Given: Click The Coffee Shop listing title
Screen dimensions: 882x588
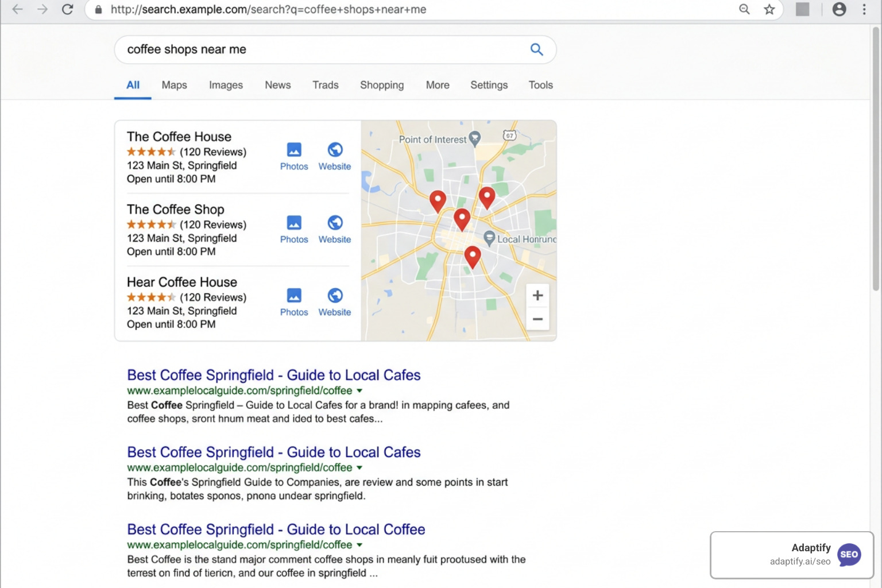Looking at the screenshot, I should [176, 210].
